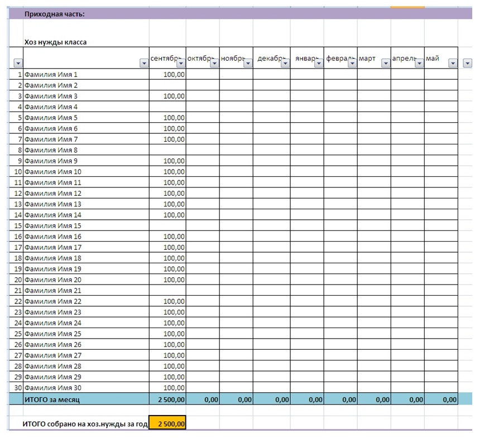Click the апрель column header
Viewport: 494px width, 448px height.
(x=407, y=58)
